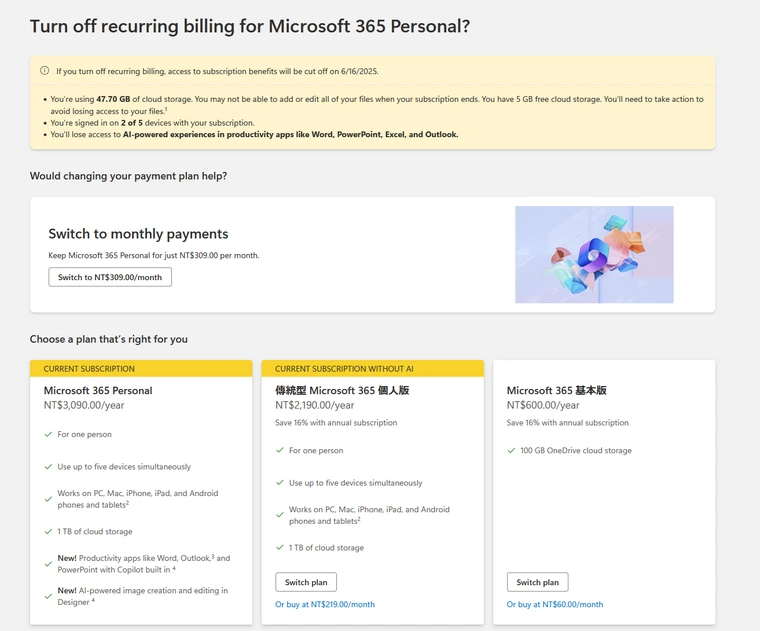Screen dimensions: 760x631
Task: Switch plan to 傳統型 Microsoft 365 個人版
Action: pos(306,582)
